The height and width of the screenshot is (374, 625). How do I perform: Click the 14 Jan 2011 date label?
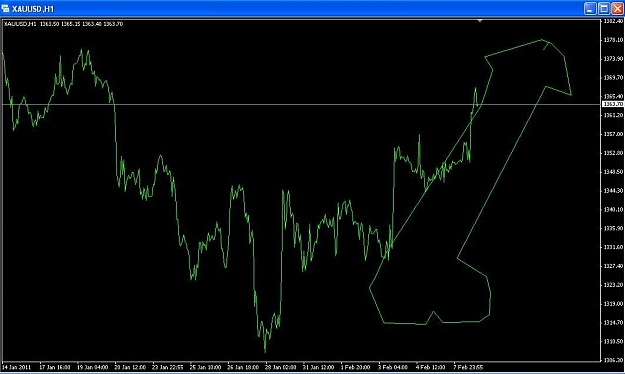coord(17,367)
